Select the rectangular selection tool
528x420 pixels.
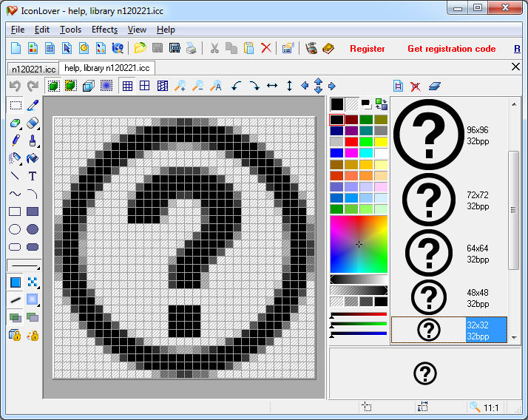pyautogui.click(x=15, y=105)
